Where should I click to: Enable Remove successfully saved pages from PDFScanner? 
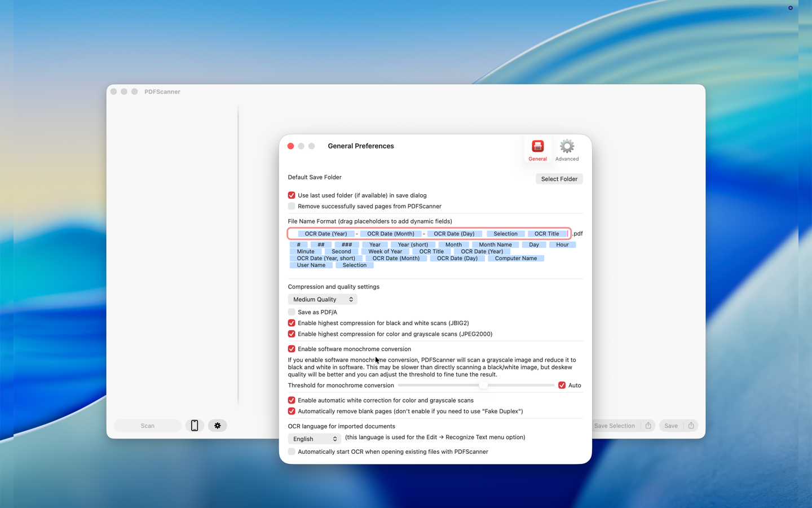pos(292,207)
